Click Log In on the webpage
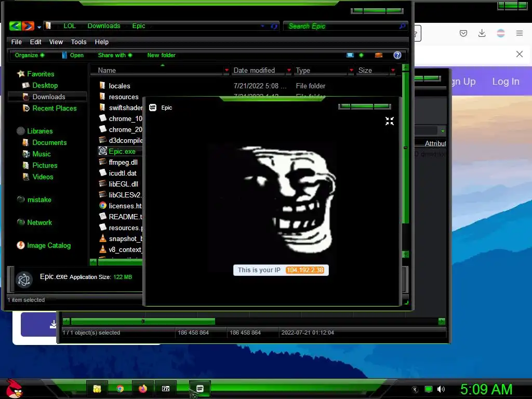This screenshot has width=532, height=399. point(506,82)
